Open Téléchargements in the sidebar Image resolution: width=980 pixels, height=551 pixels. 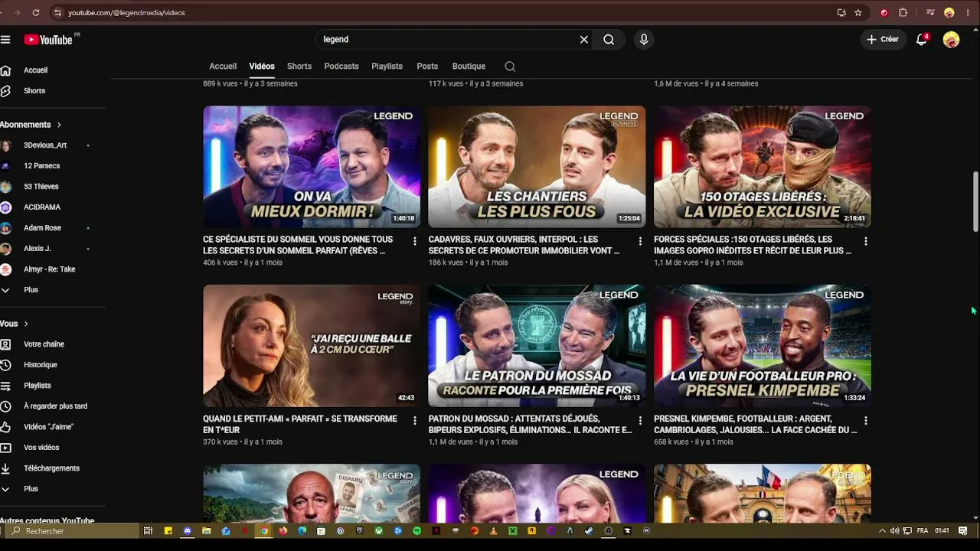53,468
